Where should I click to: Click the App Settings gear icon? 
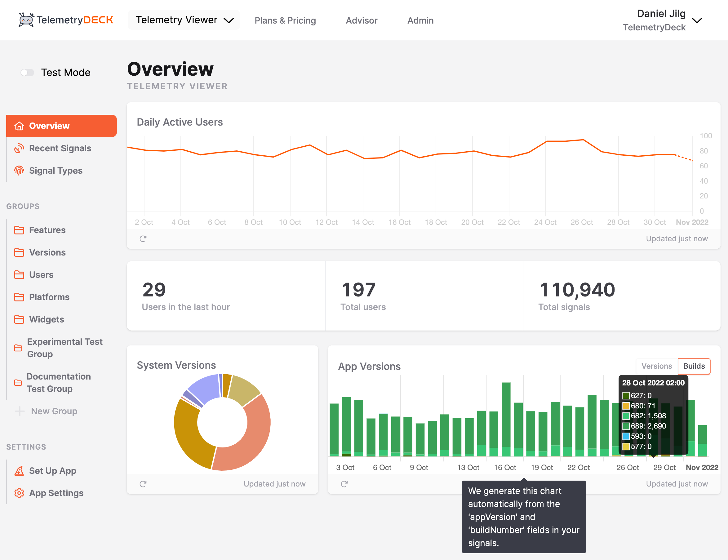click(19, 493)
